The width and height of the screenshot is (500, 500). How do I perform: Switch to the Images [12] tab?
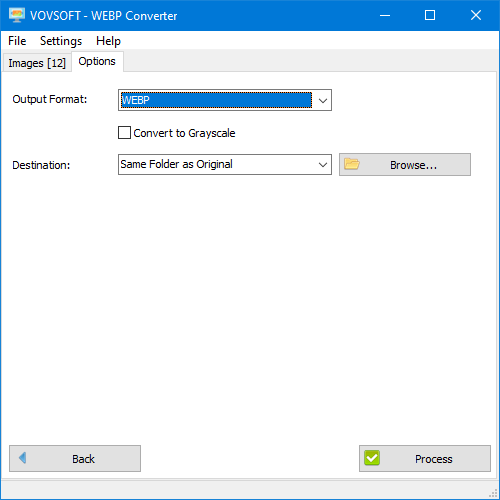click(37, 63)
